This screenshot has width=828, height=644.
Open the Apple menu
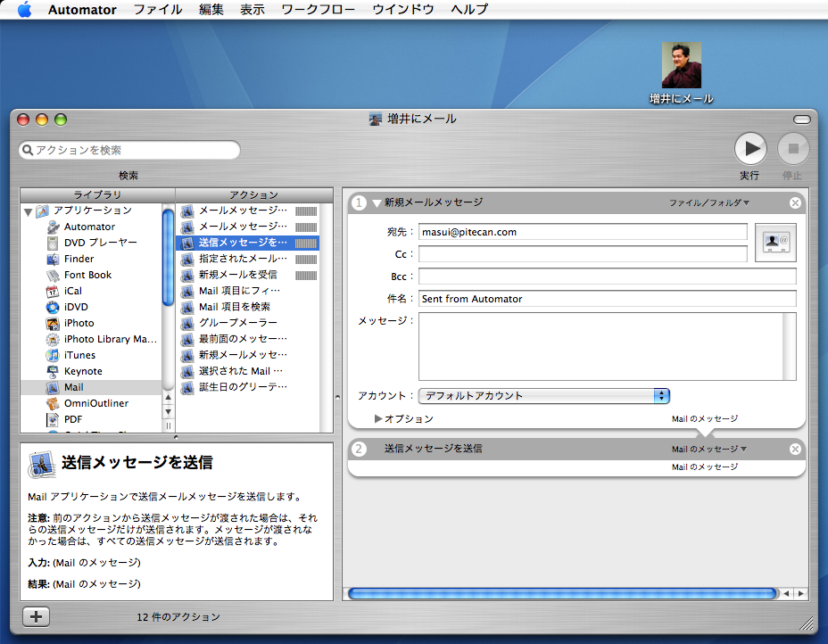(24, 10)
